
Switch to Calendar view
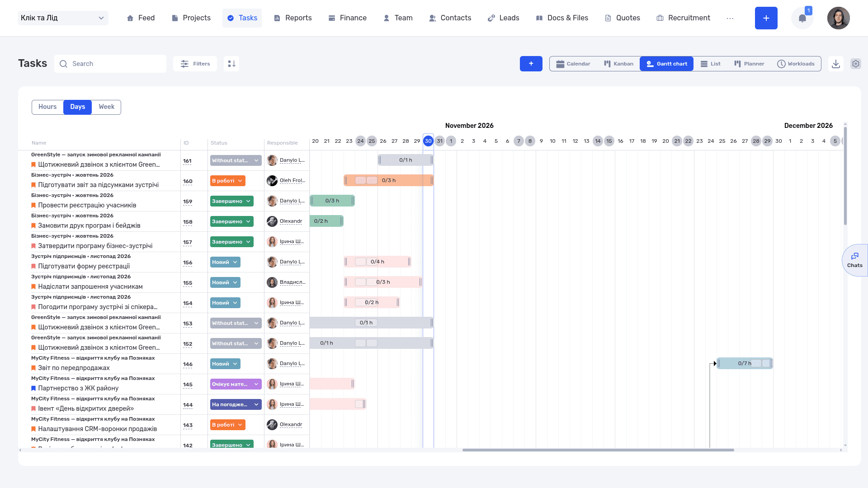point(573,64)
